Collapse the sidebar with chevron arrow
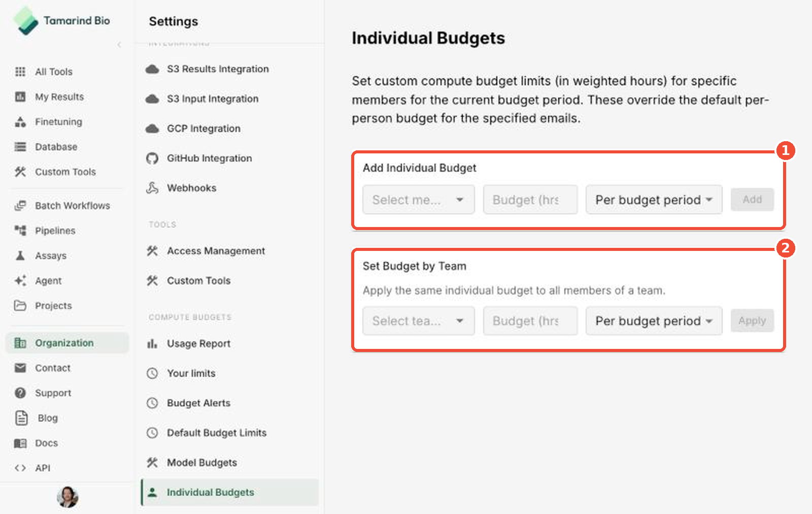Viewport: 812px width, 514px height. tap(119, 45)
